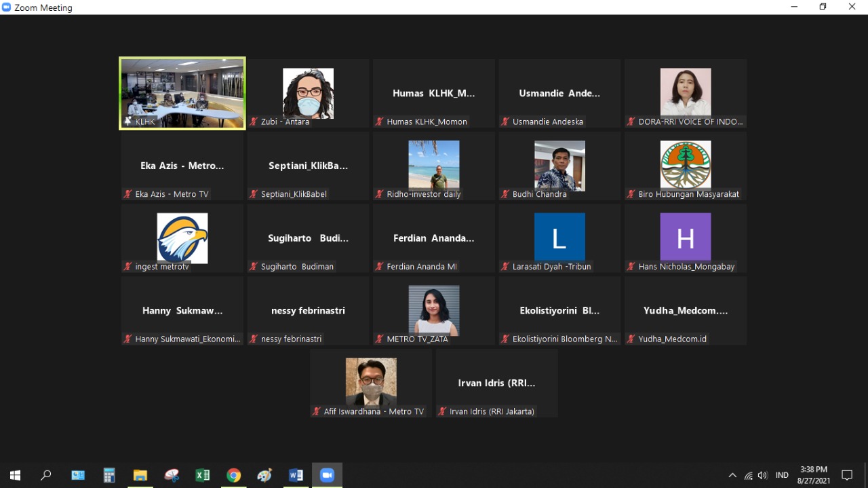
Task: Open Google Chrome from the taskbar
Action: tap(233, 475)
